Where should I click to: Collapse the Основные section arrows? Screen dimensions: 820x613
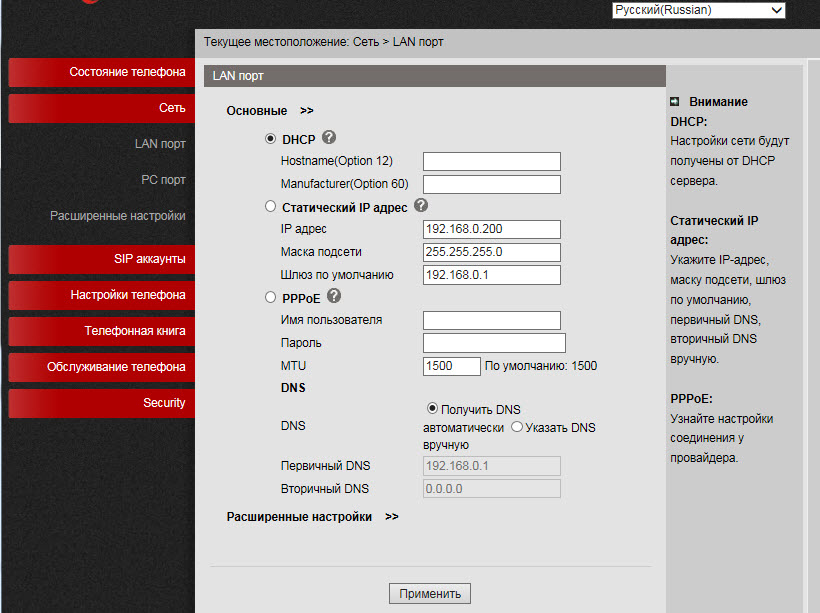[x=307, y=111]
